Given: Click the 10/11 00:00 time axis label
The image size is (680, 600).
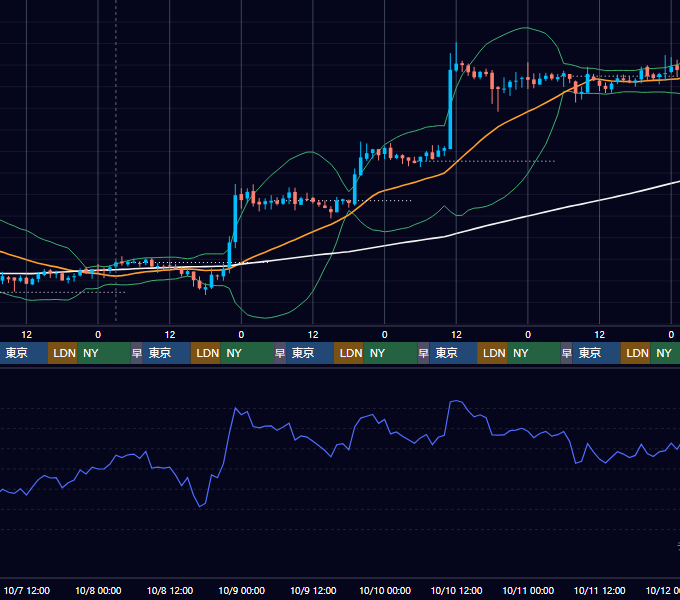Looking at the screenshot, I should tap(528, 590).
